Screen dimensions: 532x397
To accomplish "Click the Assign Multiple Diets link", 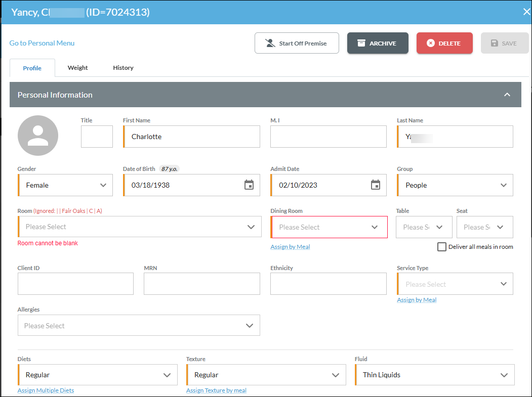I will [46, 390].
